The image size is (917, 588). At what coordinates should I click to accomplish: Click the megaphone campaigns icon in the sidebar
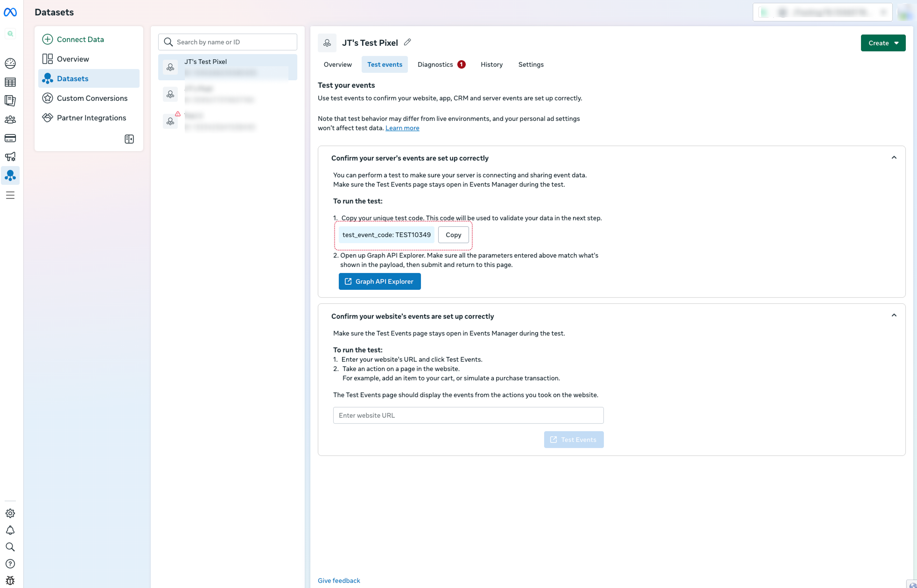pos(10,157)
